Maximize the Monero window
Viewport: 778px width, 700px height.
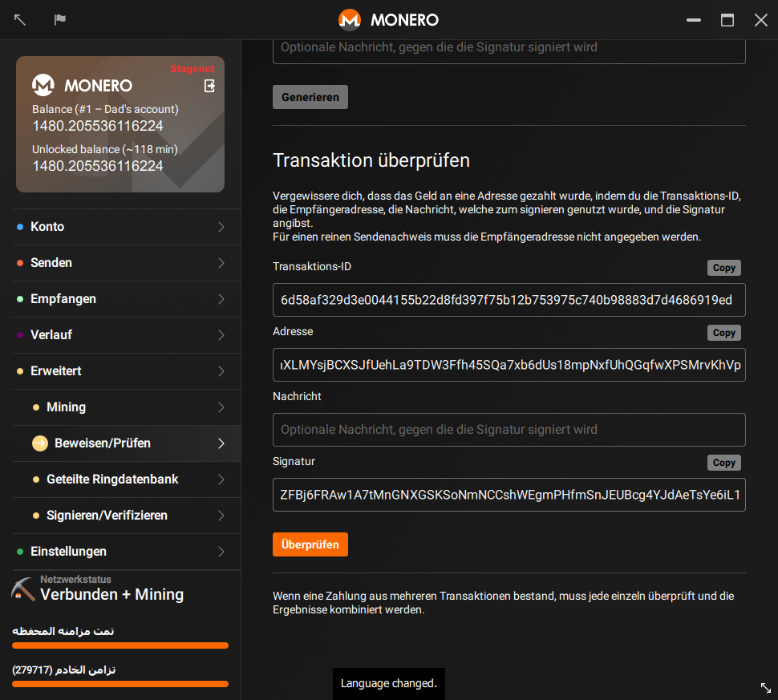coord(727,20)
